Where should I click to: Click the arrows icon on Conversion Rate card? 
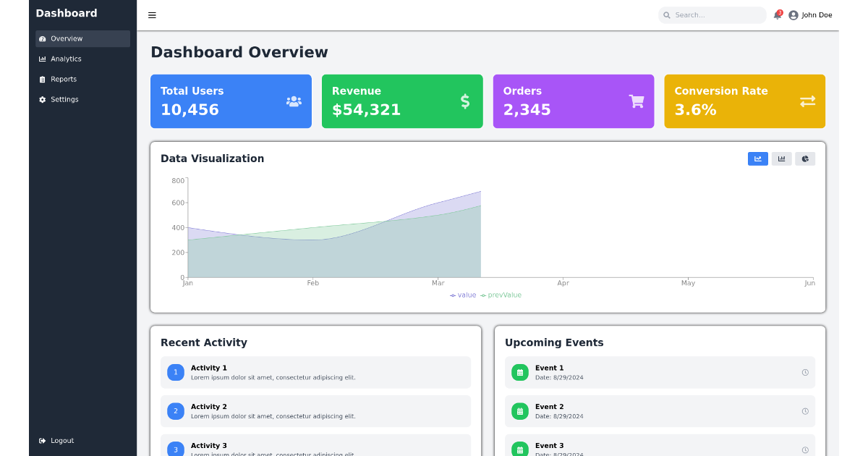coord(807,101)
